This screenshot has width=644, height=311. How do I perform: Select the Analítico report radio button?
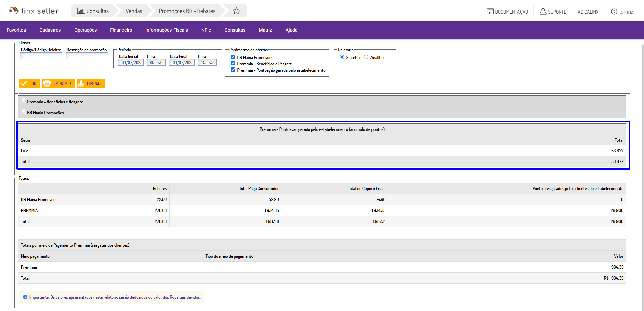pyautogui.click(x=366, y=57)
